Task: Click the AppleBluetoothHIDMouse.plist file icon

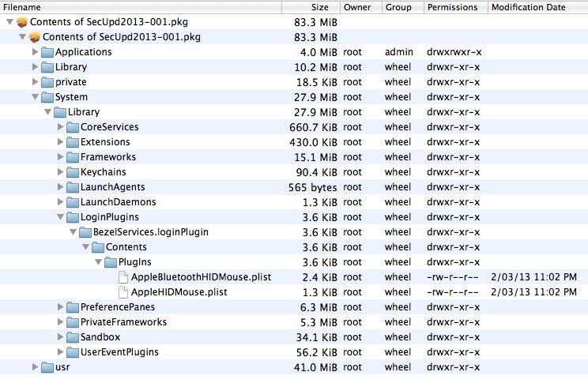Action: pos(123,277)
